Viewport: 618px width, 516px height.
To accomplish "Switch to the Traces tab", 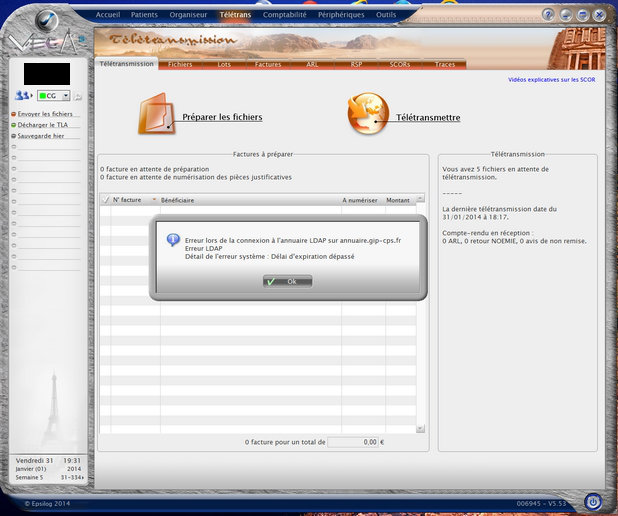I will pos(445,64).
